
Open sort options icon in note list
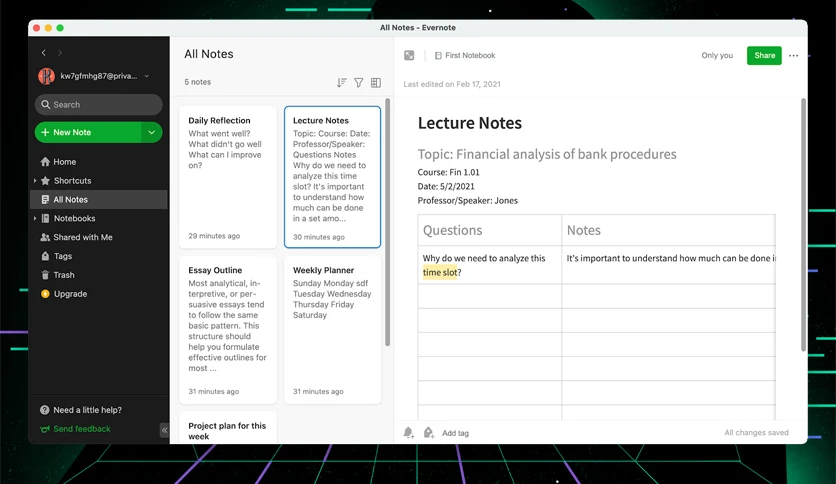click(342, 83)
